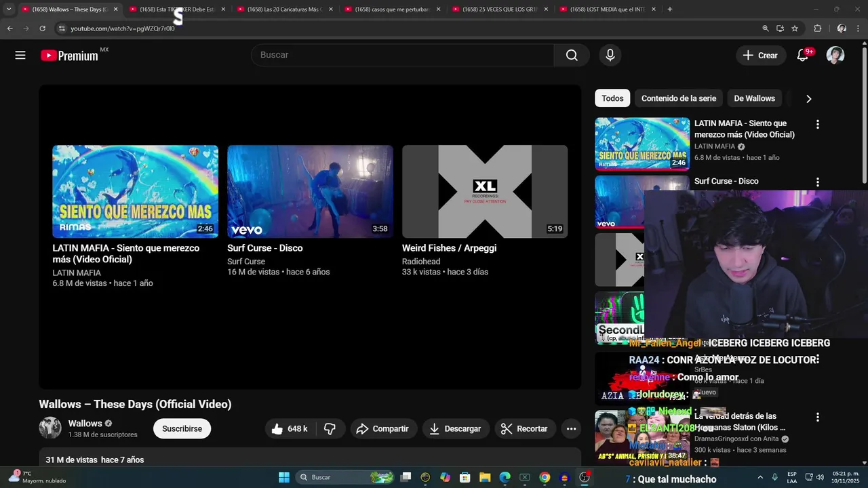Open the Surf Curse channel under the endscreen

click(x=246, y=262)
